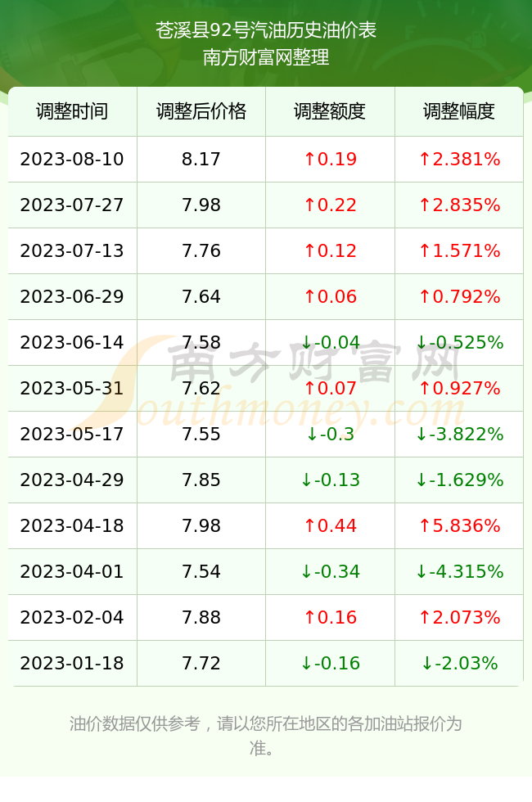This screenshot has width=532, height=802.
Task: Click the 调整时间 column header
Action: 72,111
